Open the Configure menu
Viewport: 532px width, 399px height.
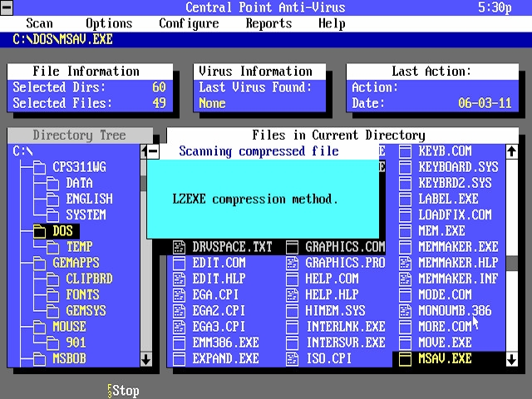pyautogui.click(x=189, y=23)
